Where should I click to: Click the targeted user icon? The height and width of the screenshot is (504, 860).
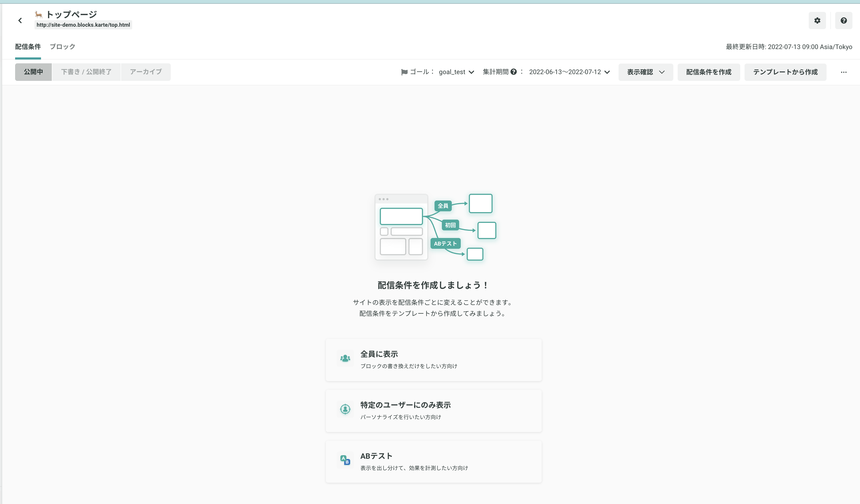click(x=345, y=409)
